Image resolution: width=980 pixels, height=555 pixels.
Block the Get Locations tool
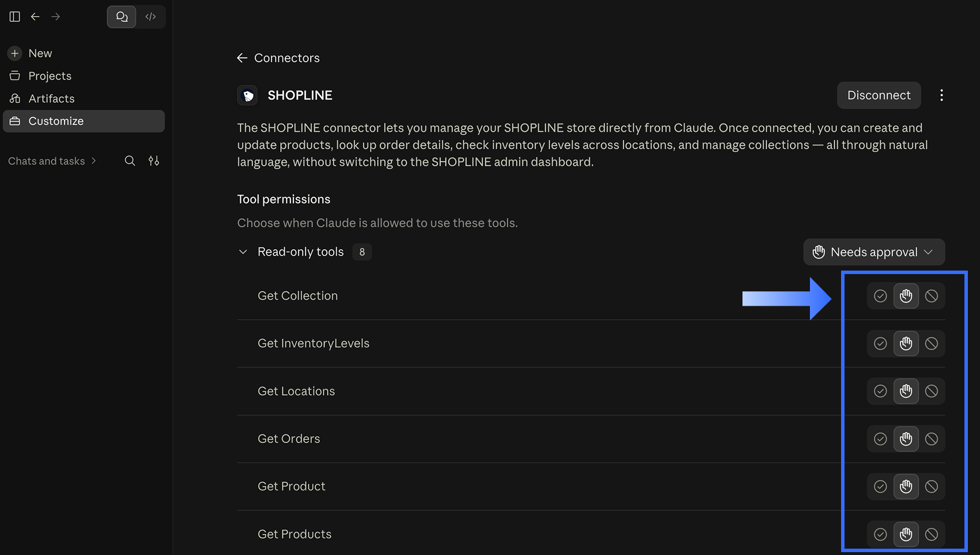[x=932, y=391]
